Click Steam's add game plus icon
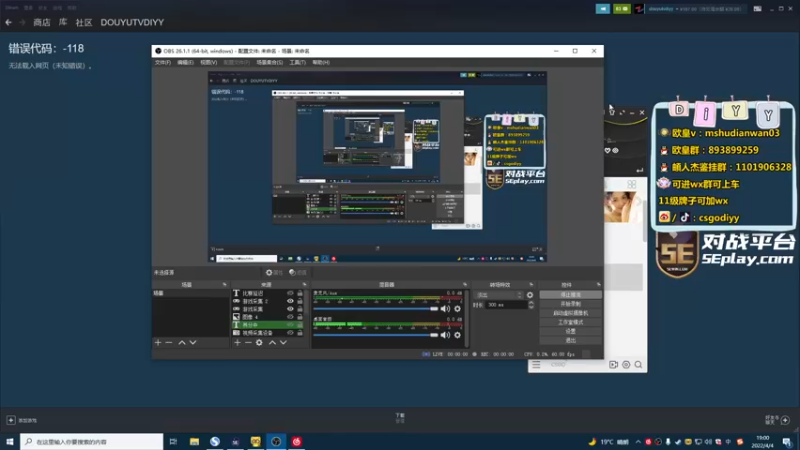The height and width of the screenshot is (450, 800). click(11, 420)
